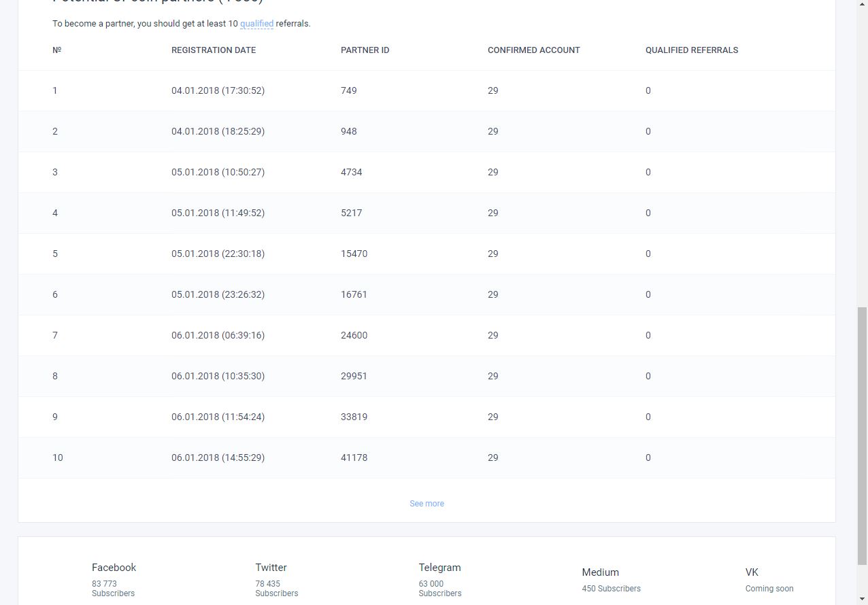Open the Facebook social link

point(114,568)
